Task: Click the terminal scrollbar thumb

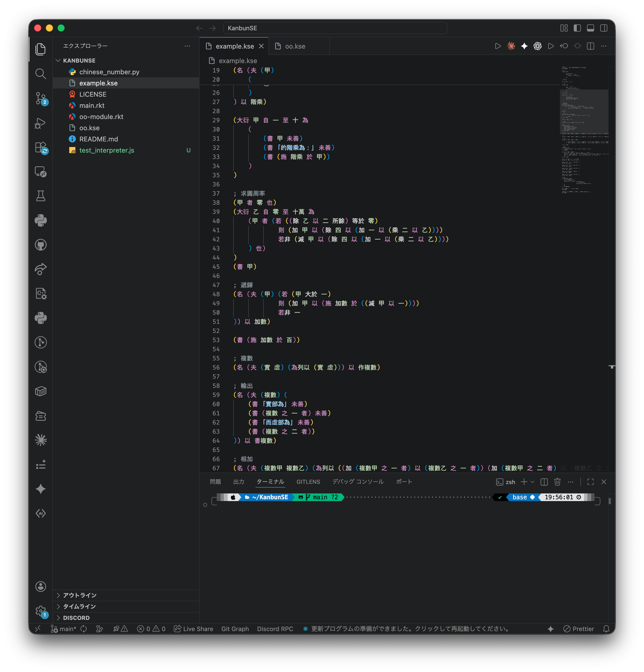Action: click(x=609, y=501)
